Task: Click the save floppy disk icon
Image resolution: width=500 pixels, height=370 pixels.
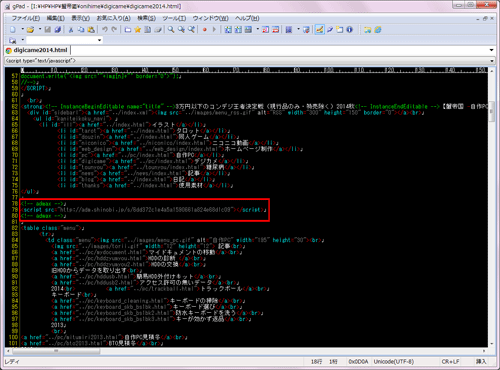Action: click(x=48, y=30)
